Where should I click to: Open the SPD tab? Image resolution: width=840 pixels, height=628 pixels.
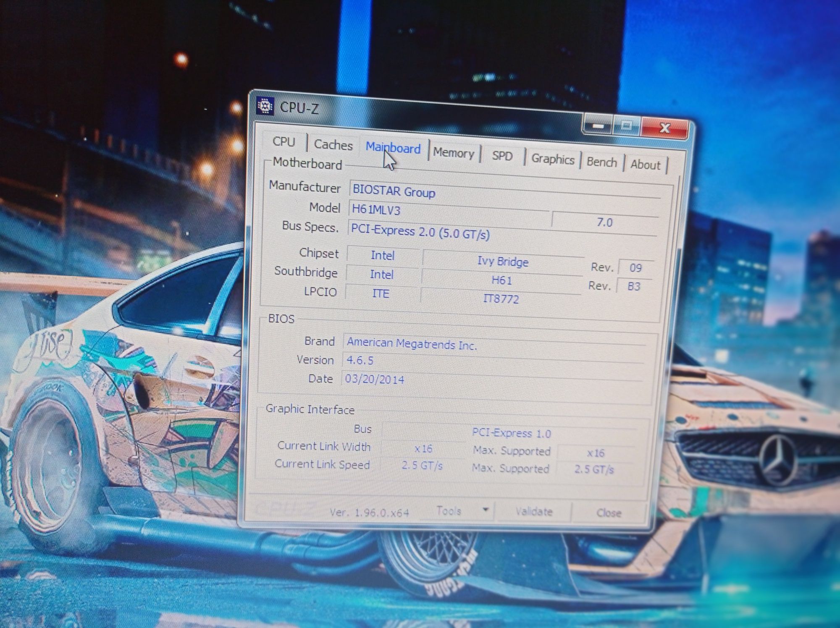coord(502,156)
